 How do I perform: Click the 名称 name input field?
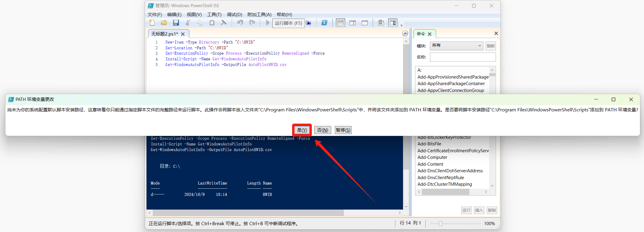tap(463, 57)
